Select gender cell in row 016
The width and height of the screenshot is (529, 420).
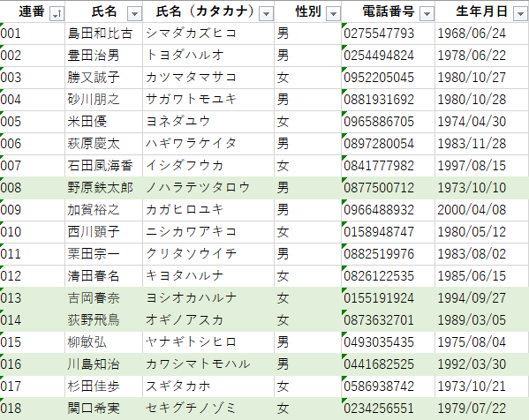click(307, 364)
